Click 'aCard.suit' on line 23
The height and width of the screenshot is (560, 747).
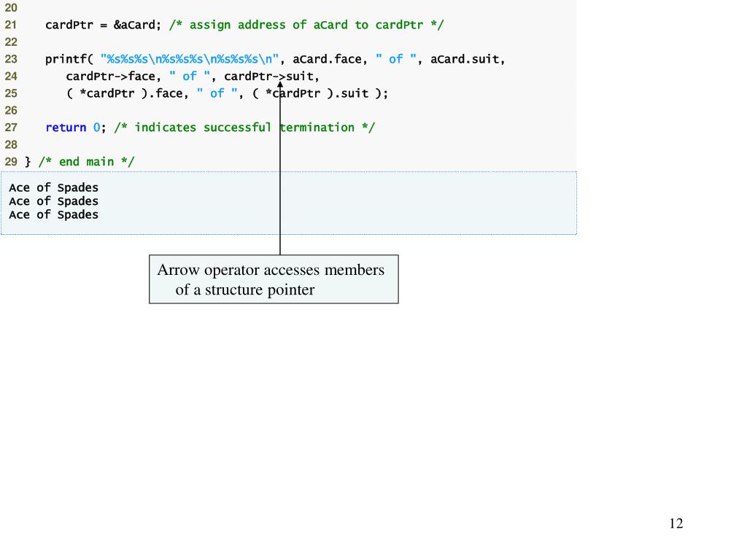pos(465,59)
